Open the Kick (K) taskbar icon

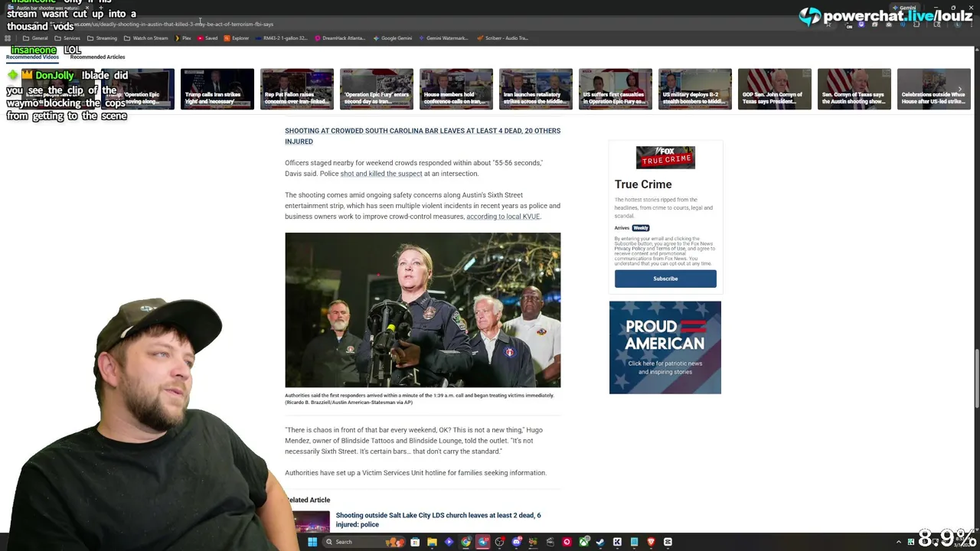tap(617, 542)
